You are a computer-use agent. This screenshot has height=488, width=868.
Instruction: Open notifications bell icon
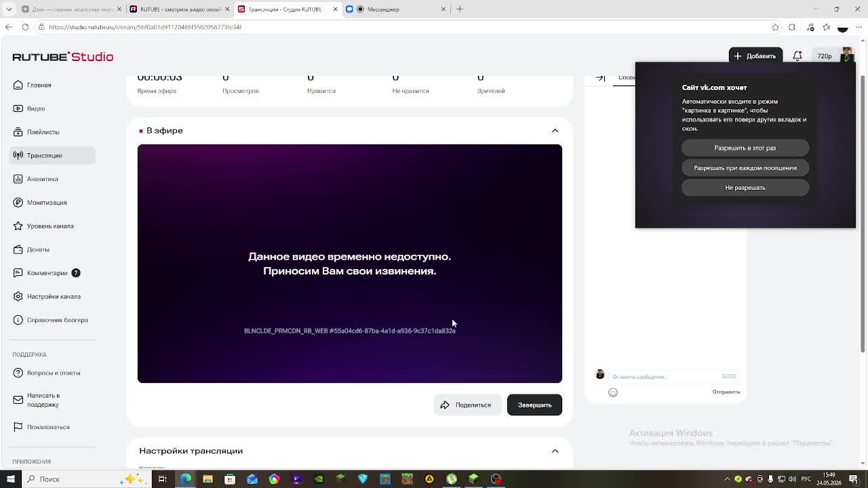click(797, 56)
